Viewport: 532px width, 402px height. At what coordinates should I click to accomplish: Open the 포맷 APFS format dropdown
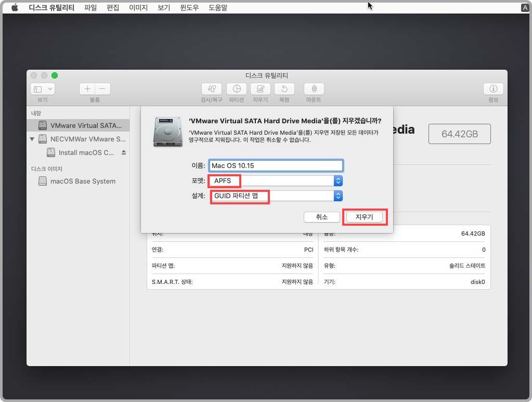pos(276,181)
